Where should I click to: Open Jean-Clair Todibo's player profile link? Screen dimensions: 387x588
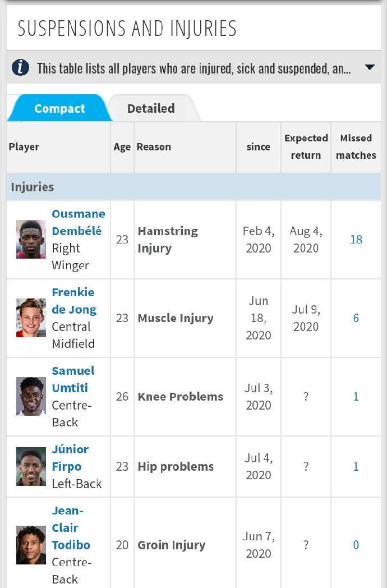click(71, 527)
